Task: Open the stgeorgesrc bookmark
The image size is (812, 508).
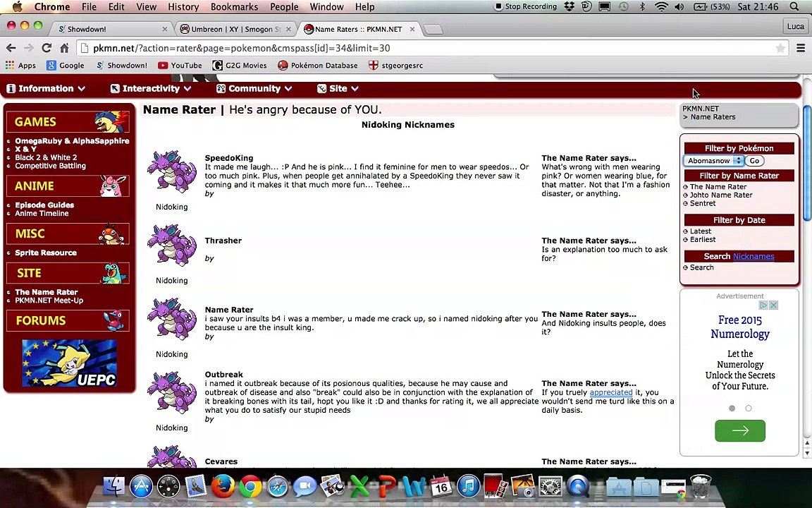Action: coord(395,66)
